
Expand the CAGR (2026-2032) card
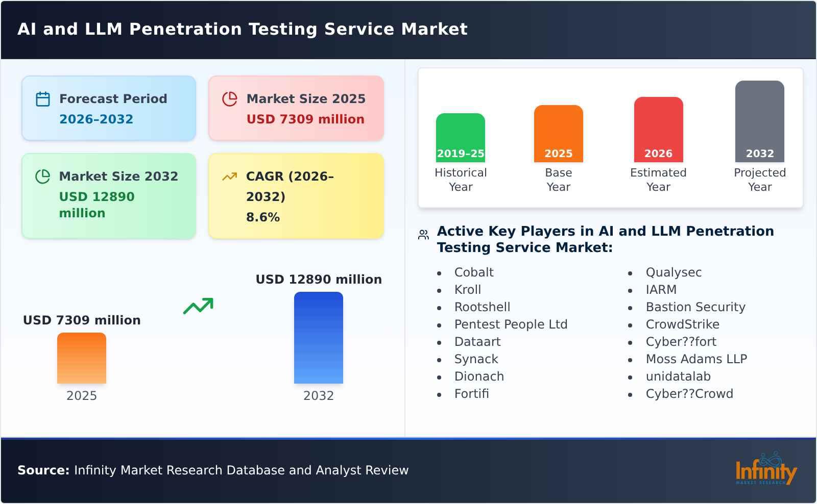pyautogui.click(x=295, y=195)
